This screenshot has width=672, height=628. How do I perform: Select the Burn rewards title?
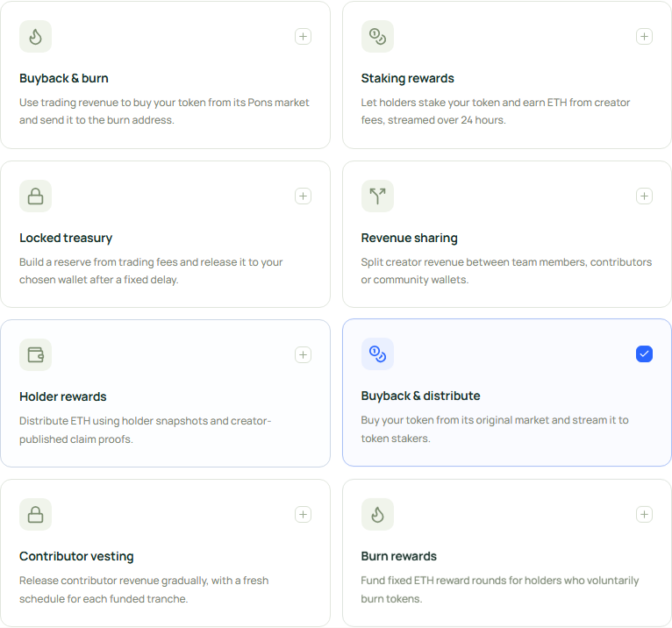click(x=398, y=556)
